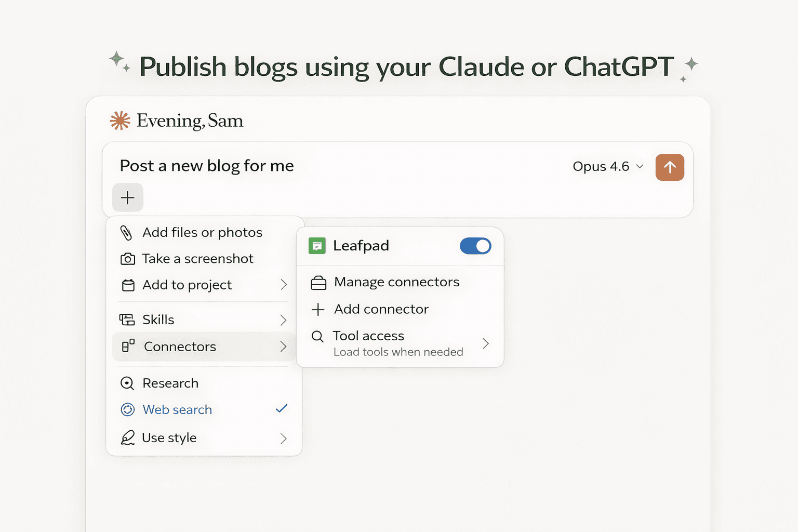Image resolution: width=798 pixels, height=532 pixels.
Task: Open Tool access settings
Action: click(x=400, y=343)
